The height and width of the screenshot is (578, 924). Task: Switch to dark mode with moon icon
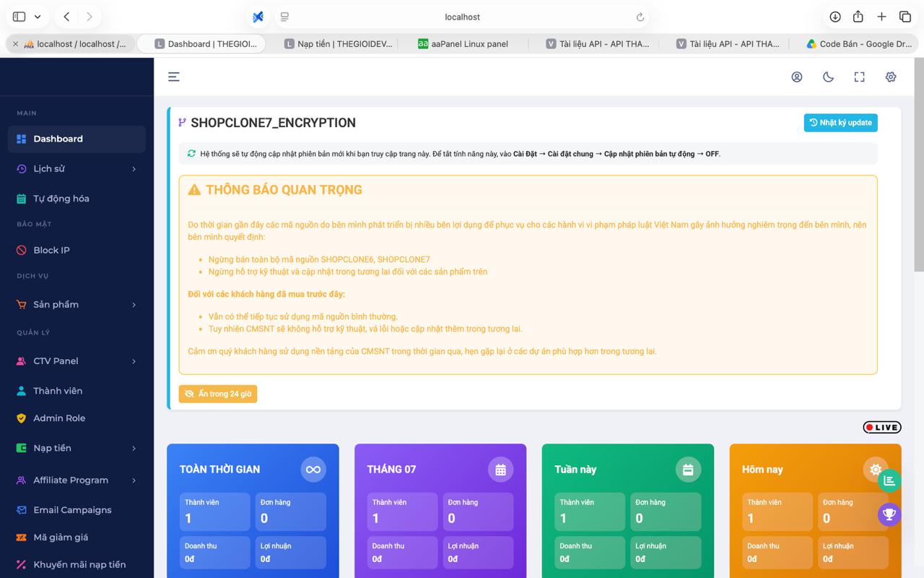click(x=828, y=77)
